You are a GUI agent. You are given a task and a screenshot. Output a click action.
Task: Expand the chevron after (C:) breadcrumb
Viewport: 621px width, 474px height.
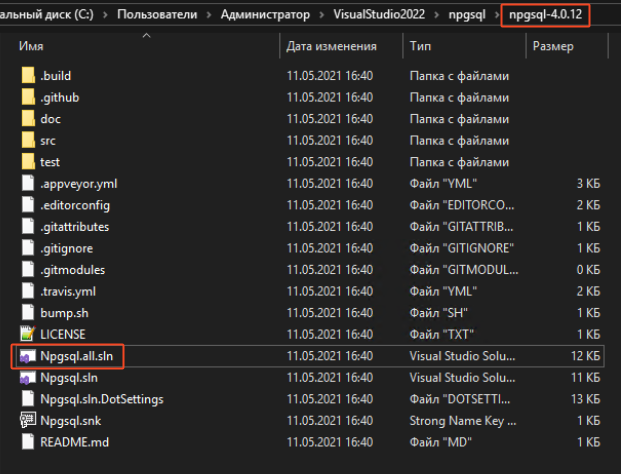click(x=105, y=15)
